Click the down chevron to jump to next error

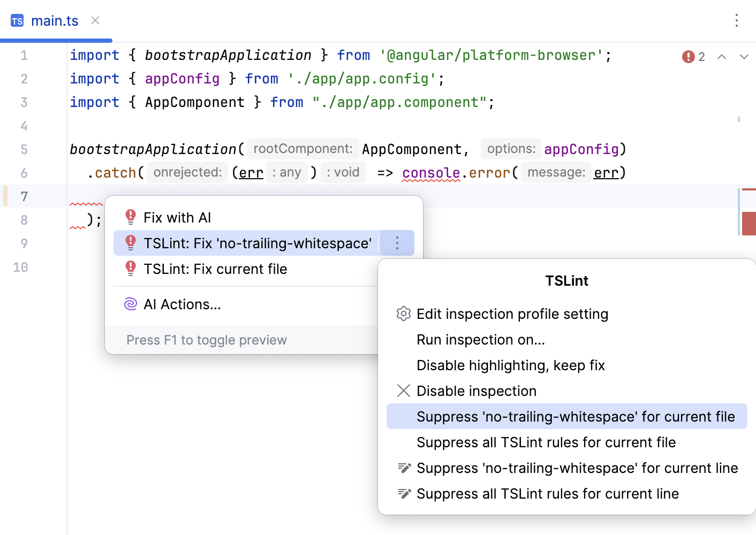point(744,56)
